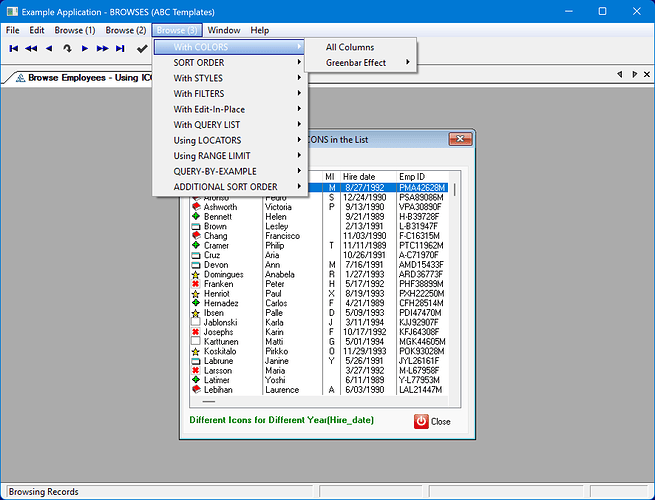
Task: Click the red X icon beside Larsson
Action: click(x=195, y=371)
